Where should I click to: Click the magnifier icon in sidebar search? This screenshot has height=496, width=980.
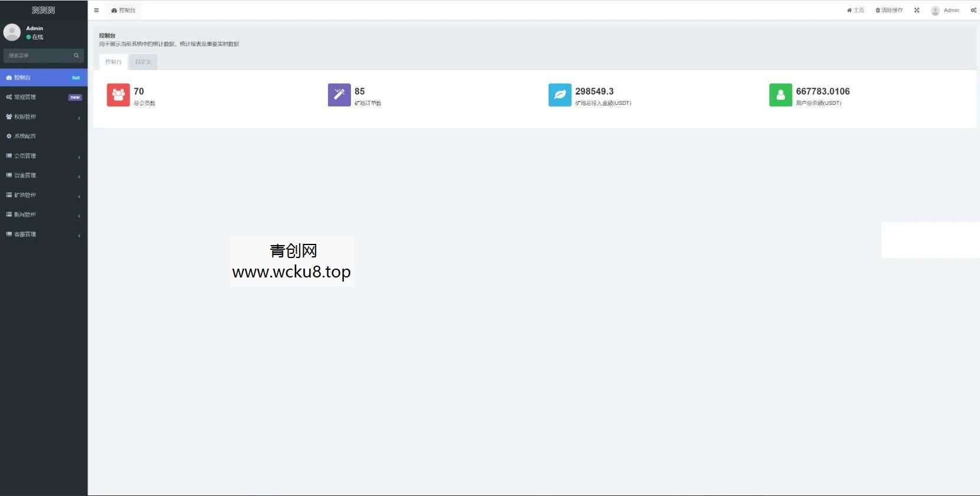(x=76, y=55)
